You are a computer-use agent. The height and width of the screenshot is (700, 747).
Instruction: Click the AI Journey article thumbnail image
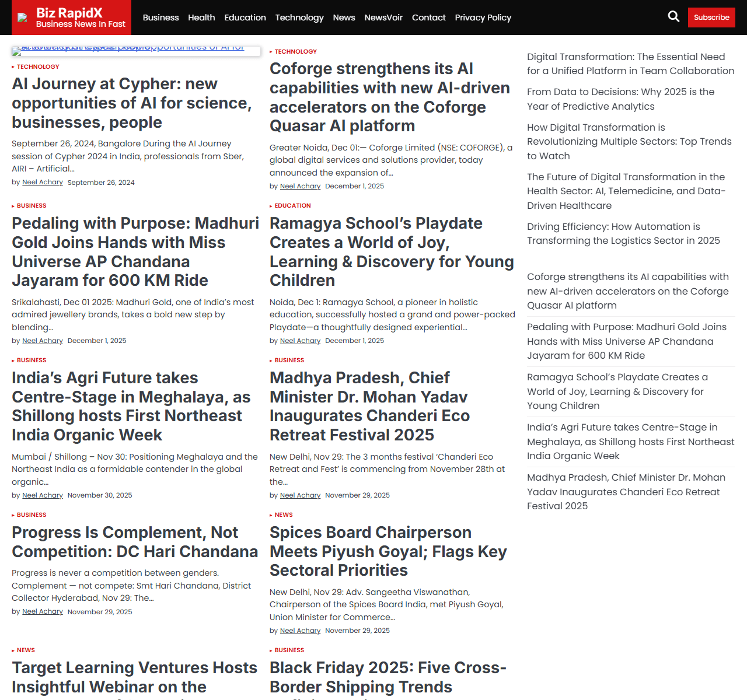point(135,51)
